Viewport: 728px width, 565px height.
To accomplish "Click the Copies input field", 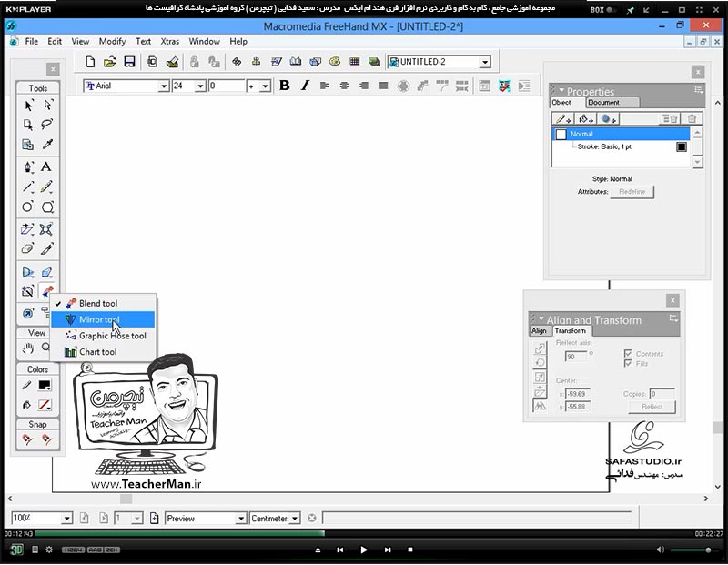I will point(662,394).
